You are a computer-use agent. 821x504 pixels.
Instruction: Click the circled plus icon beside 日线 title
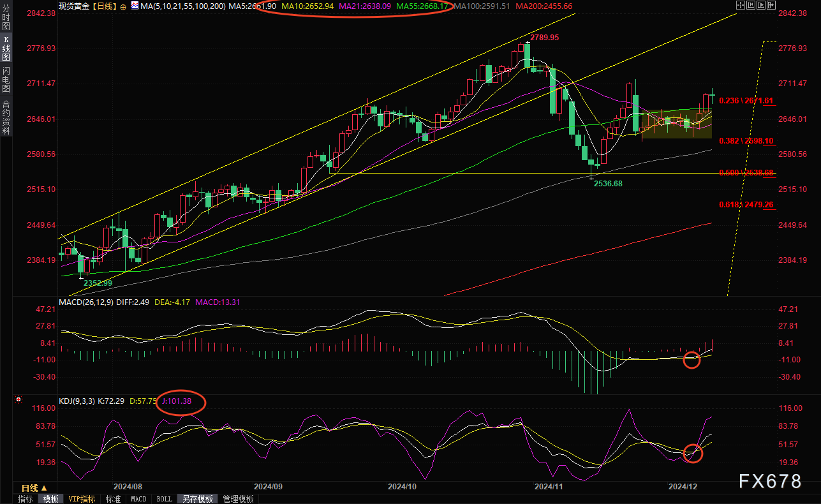pyautogui.click(x=123, y=6)
